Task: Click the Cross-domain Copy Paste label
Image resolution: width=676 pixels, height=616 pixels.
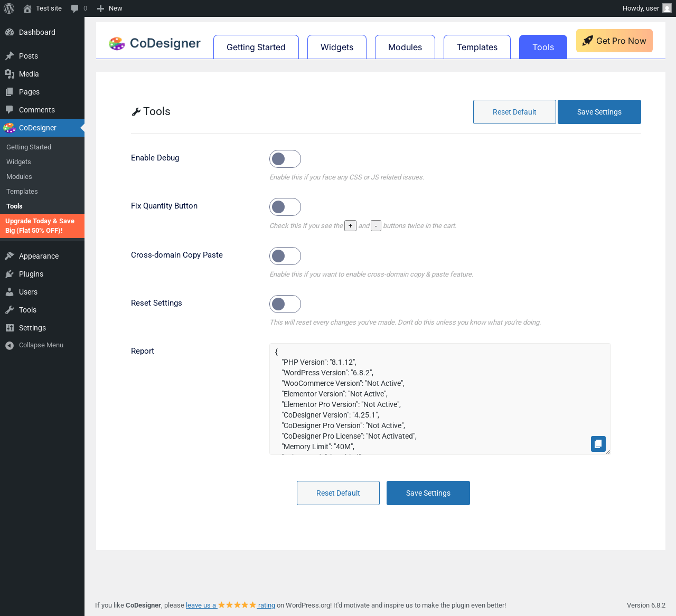Action: tap(177, 255)
